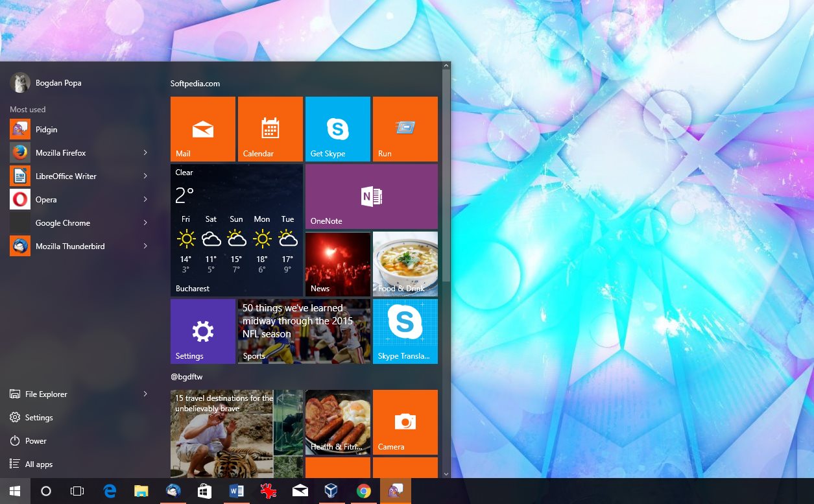Open the Camera tile

click(x=405, y=422)
